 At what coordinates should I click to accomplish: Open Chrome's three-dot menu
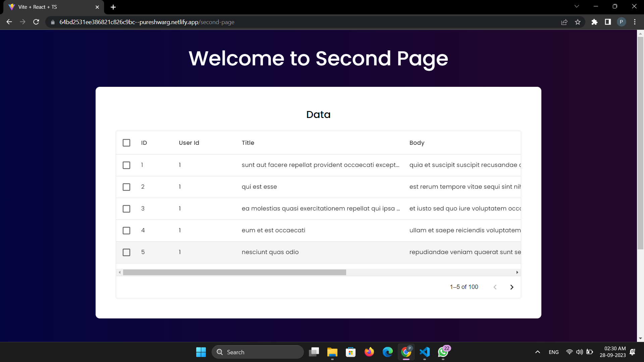(x=635, y=22)
